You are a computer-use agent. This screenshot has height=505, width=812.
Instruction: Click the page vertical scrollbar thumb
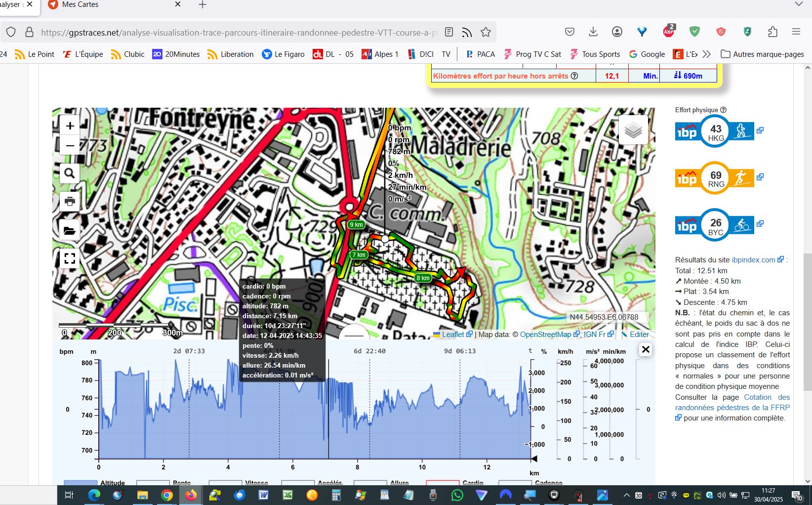click(808, 321)
